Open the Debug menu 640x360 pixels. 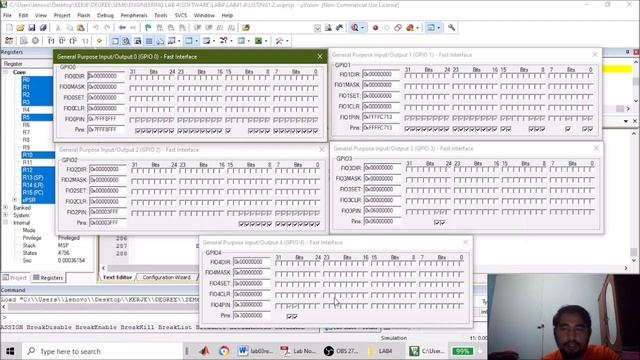(105, 16)
